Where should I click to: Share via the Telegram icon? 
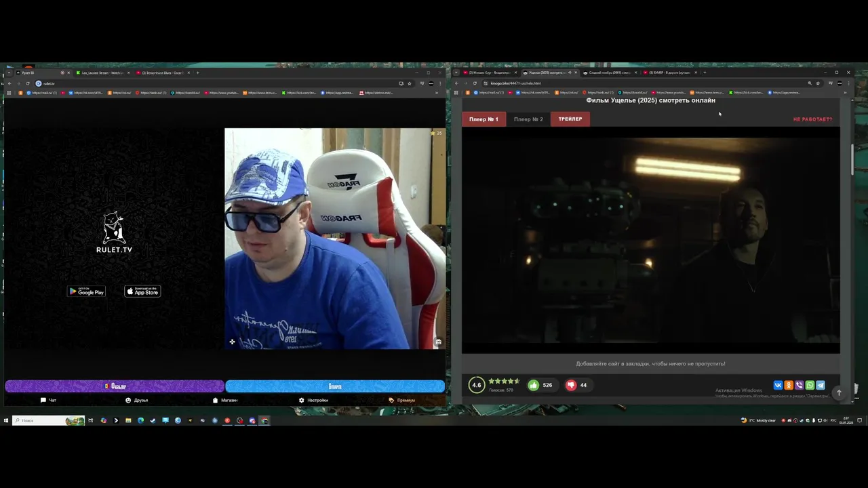821,385
